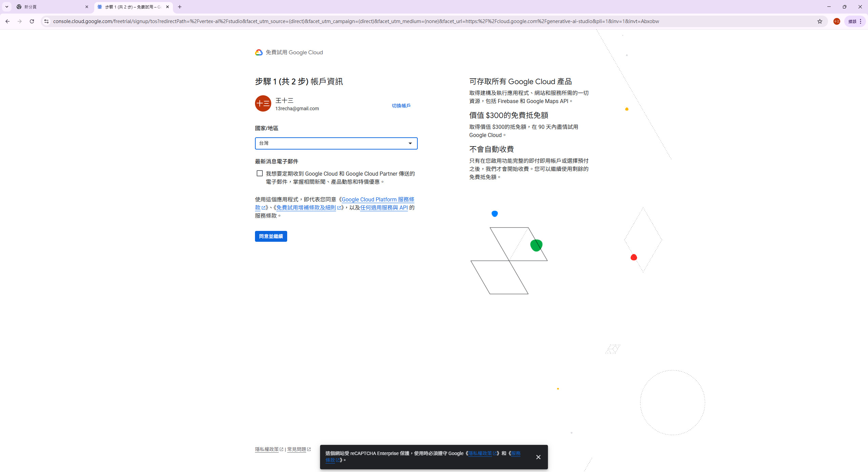This screenshot has height=472, width=868.
Task: Bookmark this page with the star icon
Action: (x=820, y=21)
